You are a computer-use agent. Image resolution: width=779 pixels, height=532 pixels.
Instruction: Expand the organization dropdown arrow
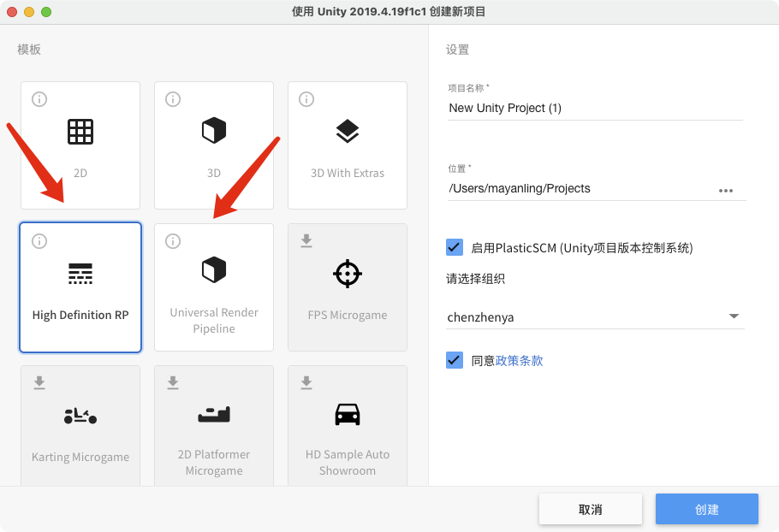[734, 316]
